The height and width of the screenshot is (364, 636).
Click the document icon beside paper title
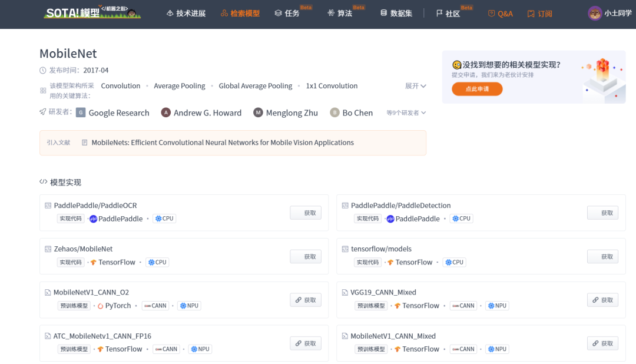(84, 143)
